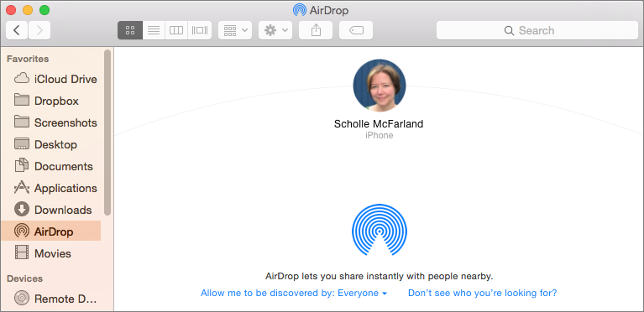Switch to Cover Flow view
Viewport: 644px width, 312px height.
click(x=200, y=30)
